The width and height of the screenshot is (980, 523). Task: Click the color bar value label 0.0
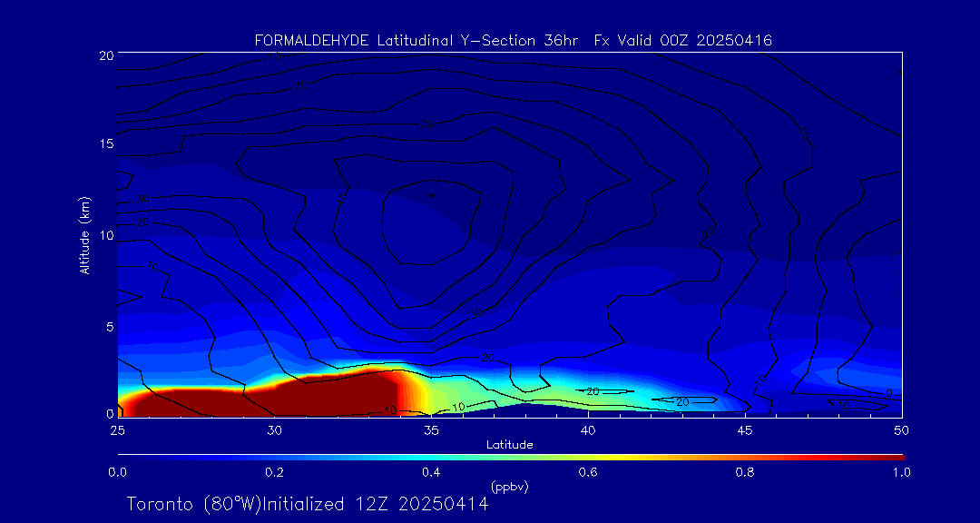117,472
